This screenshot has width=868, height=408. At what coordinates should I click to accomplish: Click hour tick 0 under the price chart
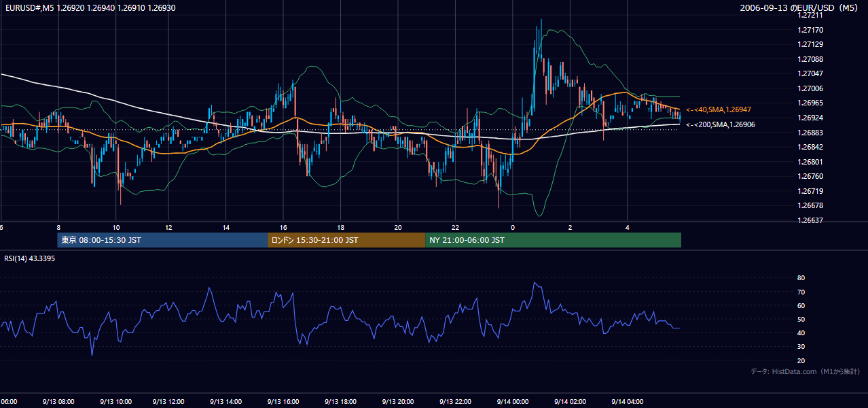pyautogui.click(x=513, y=228)
